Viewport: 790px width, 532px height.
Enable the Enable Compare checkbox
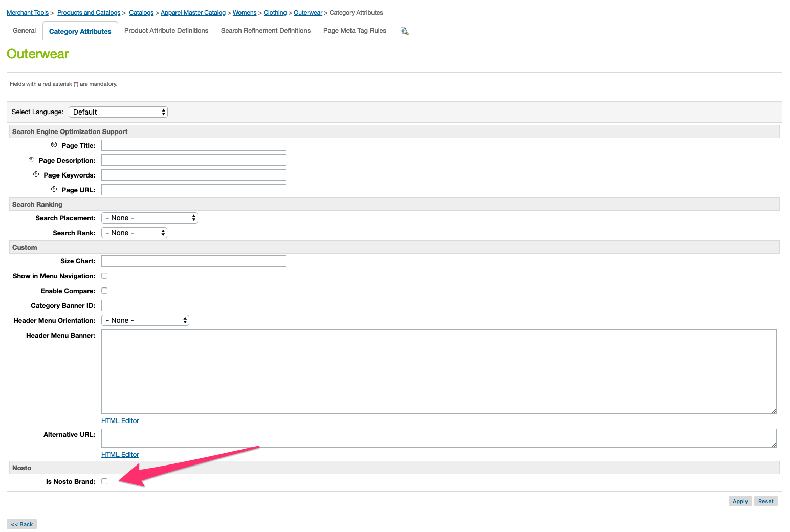click(x=104, y=291)
